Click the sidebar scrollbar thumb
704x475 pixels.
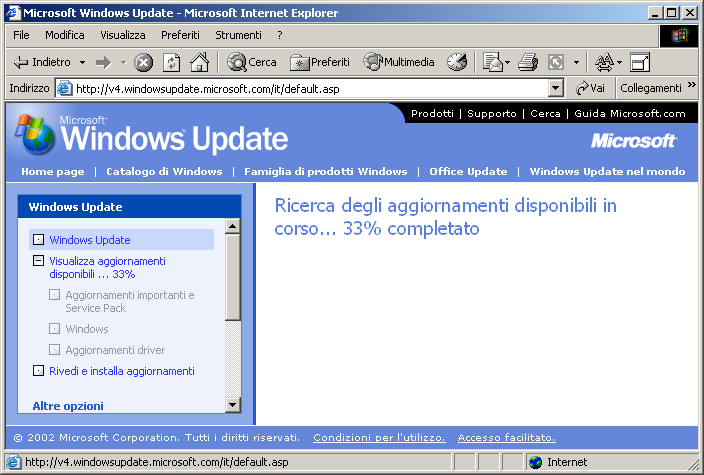pos(232,277)
